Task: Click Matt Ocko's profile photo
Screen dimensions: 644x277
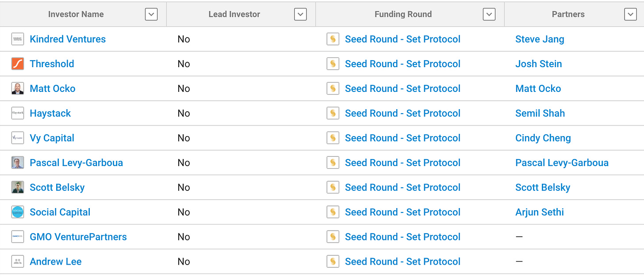Action: pos(18,88)
